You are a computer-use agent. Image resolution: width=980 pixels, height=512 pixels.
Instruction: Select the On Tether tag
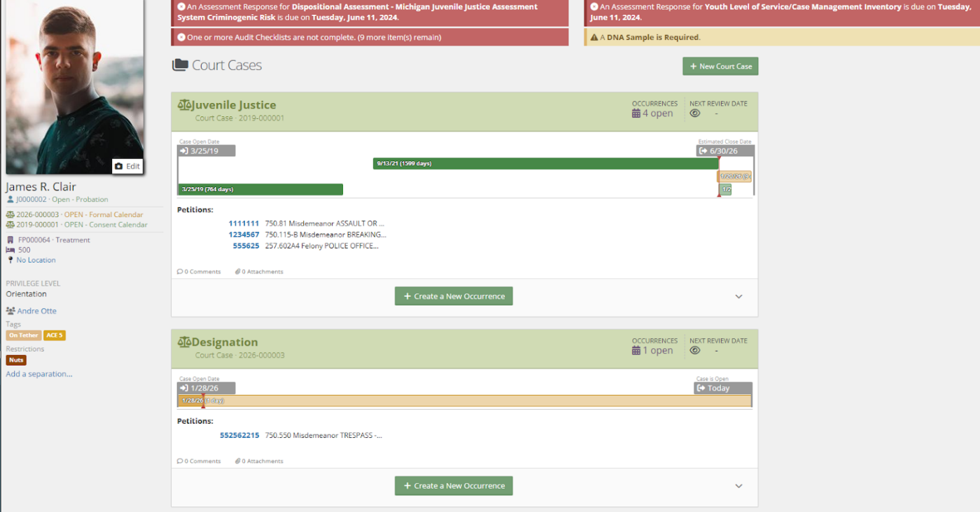(24, 335)
